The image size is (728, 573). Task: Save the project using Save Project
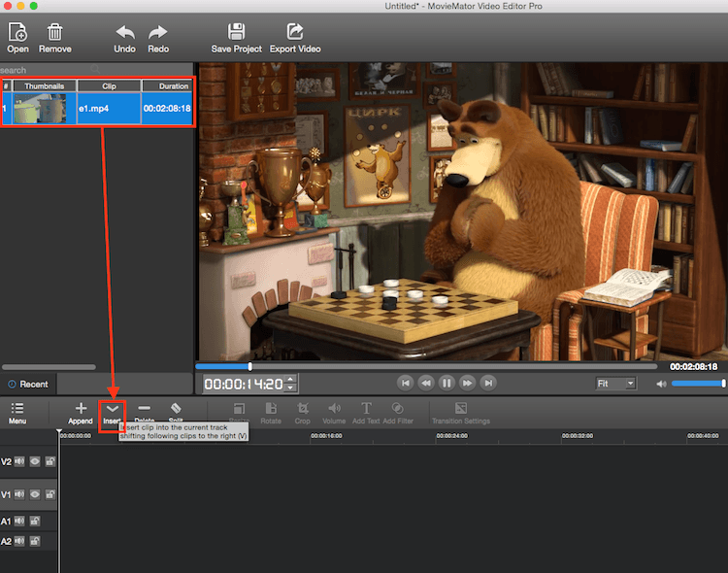(x=236, y=33)
